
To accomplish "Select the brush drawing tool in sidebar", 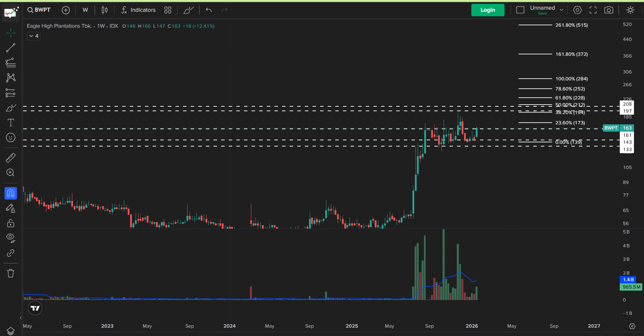I will 11,108.
